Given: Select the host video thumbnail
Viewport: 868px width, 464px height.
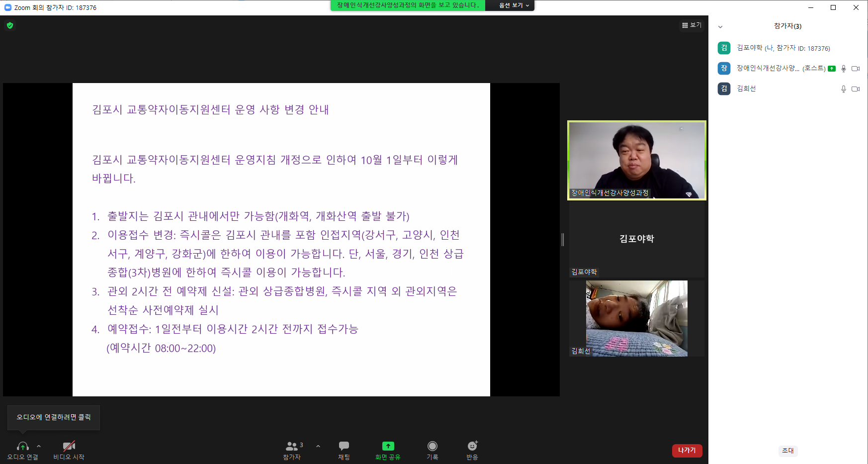Looking at the screenshot, I should 637,160.
